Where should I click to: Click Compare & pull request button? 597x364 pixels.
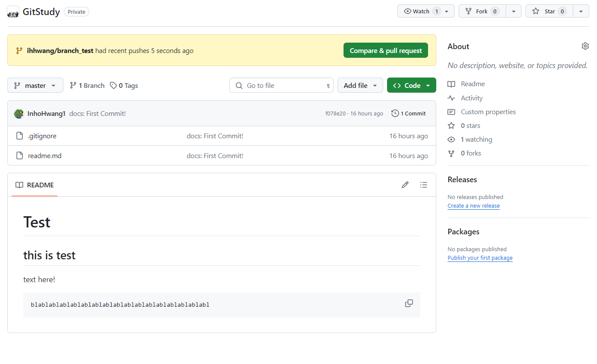pyautogui.click(x=386, y=50)
